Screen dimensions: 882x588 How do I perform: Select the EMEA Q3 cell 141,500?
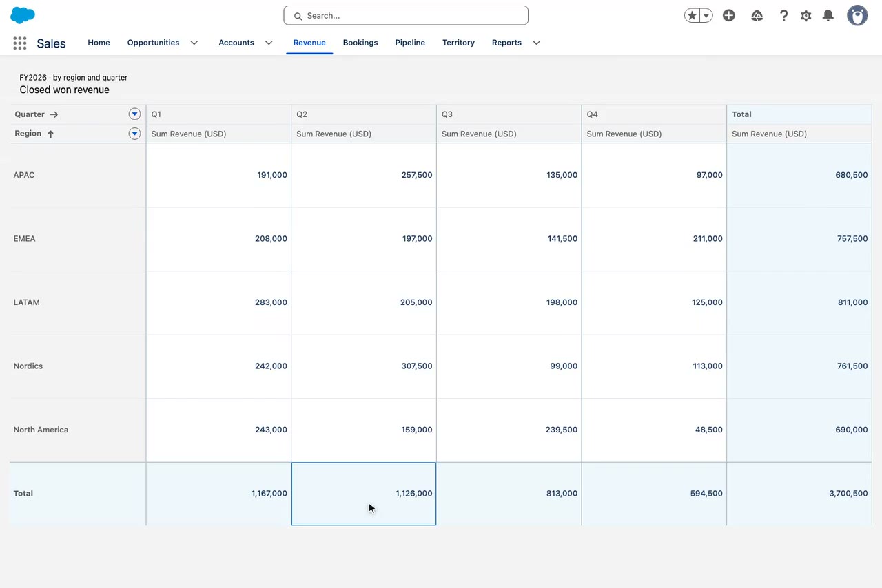[509, 239]
